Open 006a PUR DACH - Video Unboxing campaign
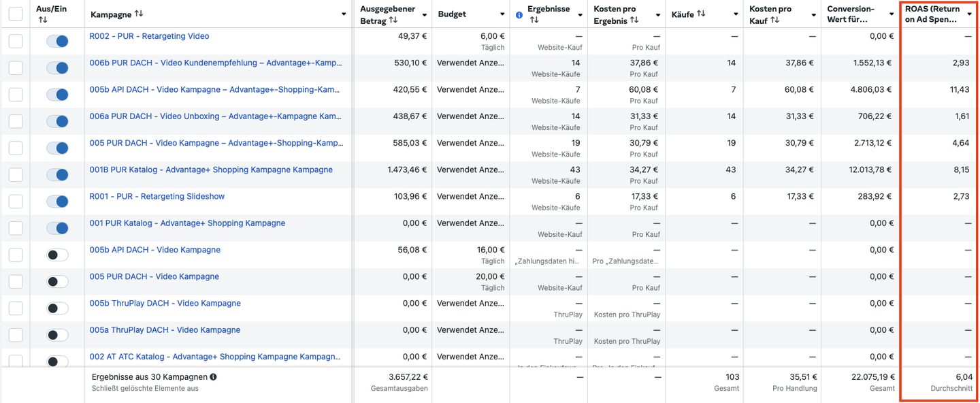The width and height of the screenshot is (980, 403). (216, 116)
